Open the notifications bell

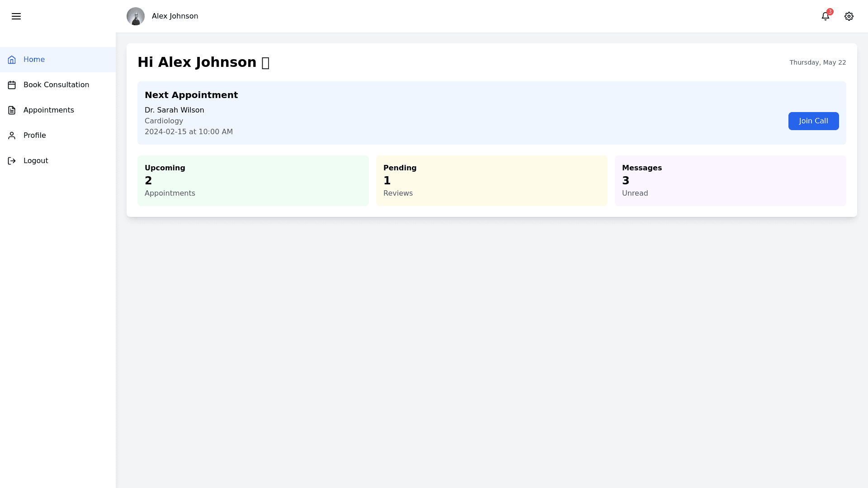825,16
